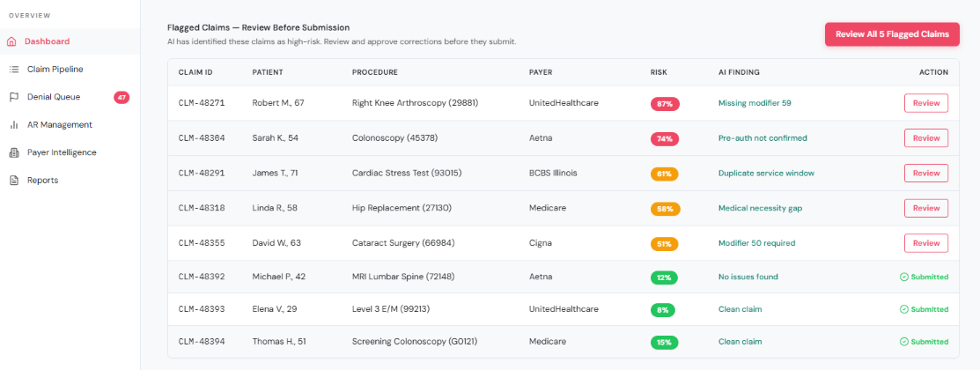Click claim ID CLM-48392
The height and width of the screenshot is (370, 980).
(x=202, y=277)
